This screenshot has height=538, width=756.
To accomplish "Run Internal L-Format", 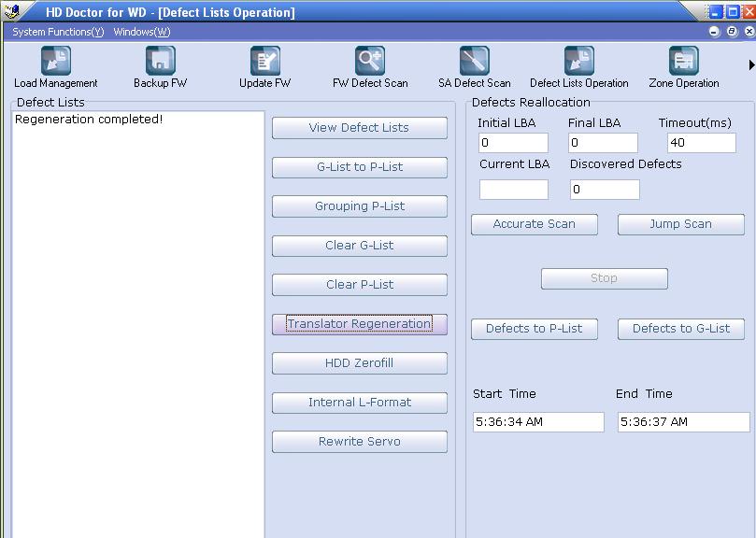I will (x=359, y=403).
